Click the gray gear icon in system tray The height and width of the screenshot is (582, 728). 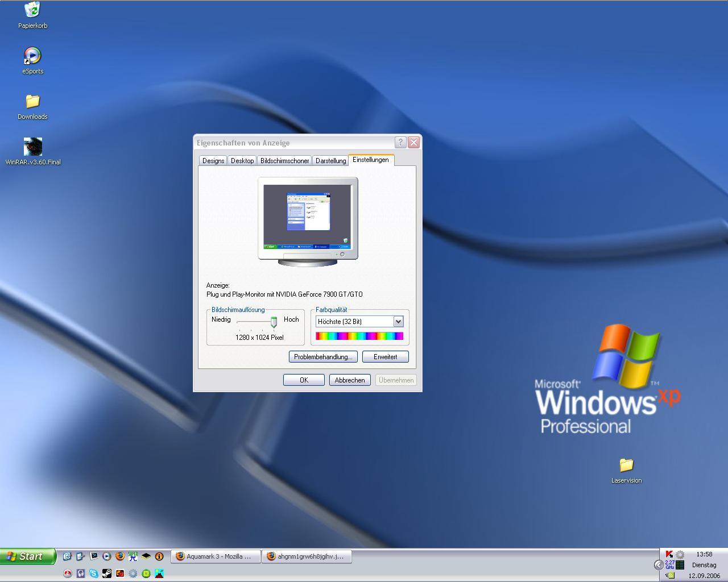(680, 554)
